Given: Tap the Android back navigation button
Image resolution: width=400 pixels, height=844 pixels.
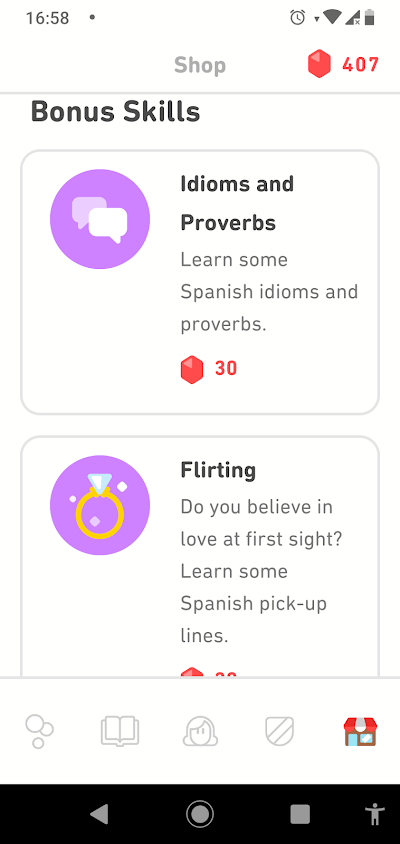Looking at the screenshot, I should (99, 814).
